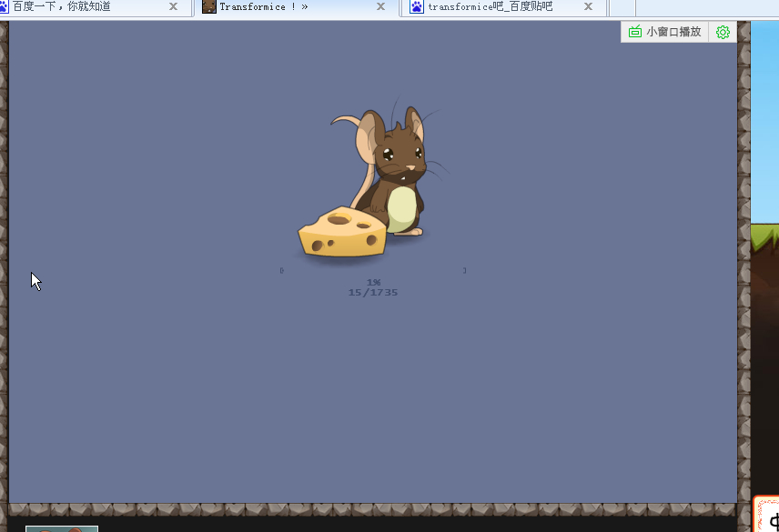Click the Transformice tab favicon

209,6
